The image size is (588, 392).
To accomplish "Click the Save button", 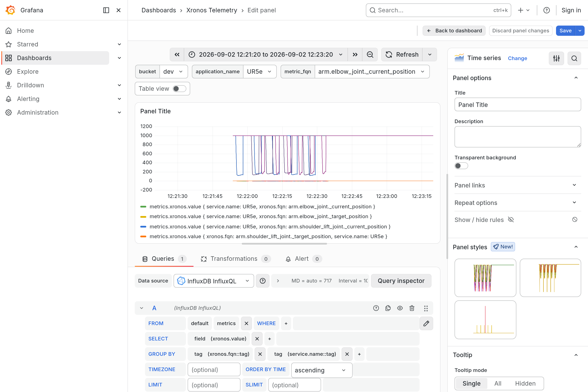I will coord(565,31).
